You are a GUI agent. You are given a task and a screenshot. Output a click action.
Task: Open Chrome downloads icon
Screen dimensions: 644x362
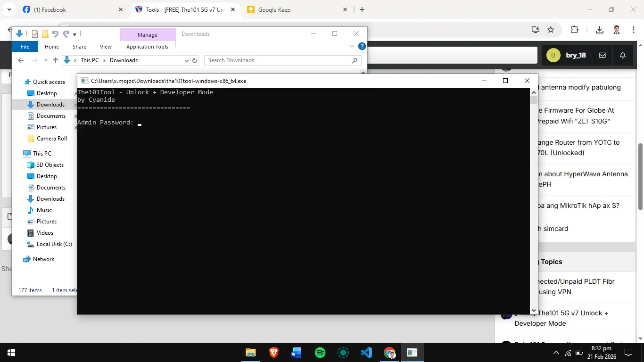[599, 30]
